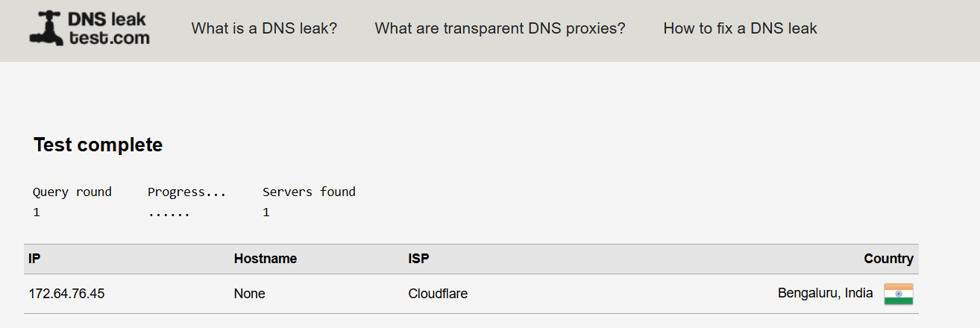
Task: Click the India flag icon
Action: (x=898, y=294)
